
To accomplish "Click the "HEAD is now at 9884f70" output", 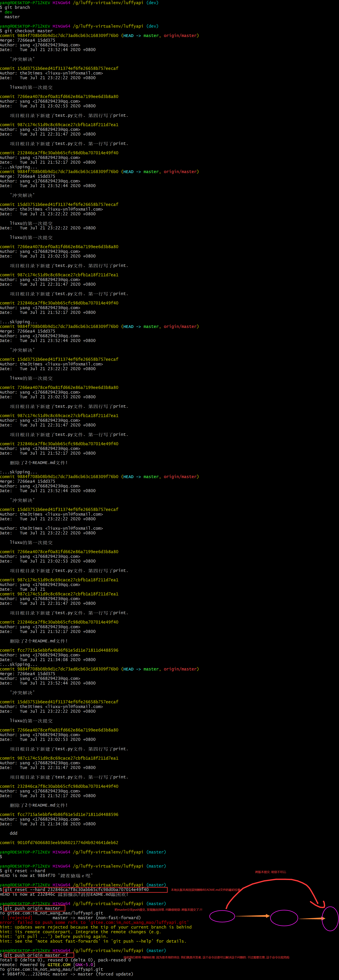I will 46,875.
